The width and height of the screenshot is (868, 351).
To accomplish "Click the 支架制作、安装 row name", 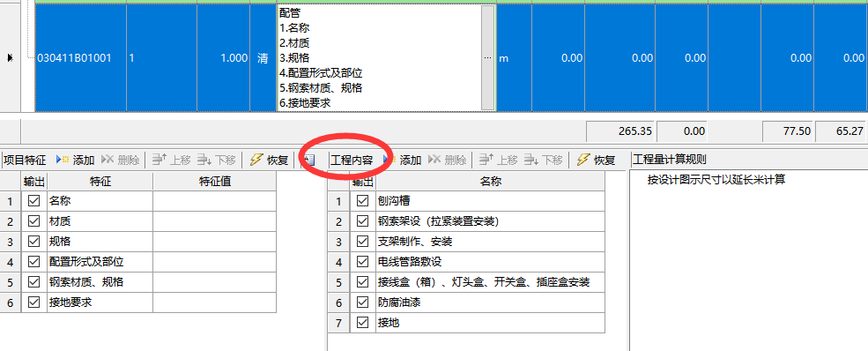I will pyautogui.click(x=415, y=242).
